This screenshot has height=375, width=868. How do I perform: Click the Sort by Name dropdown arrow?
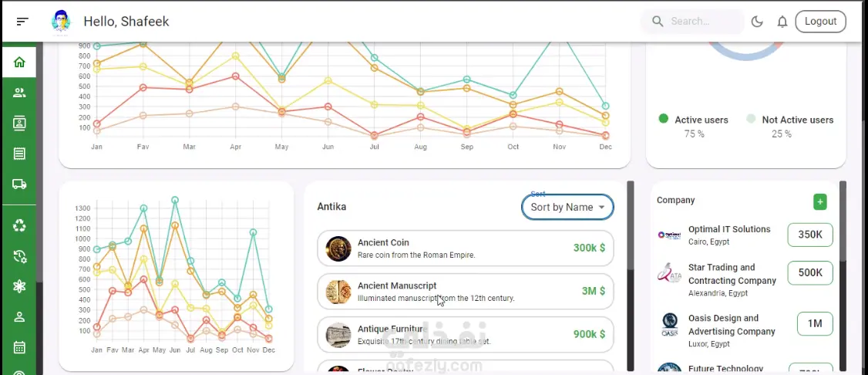602,207
